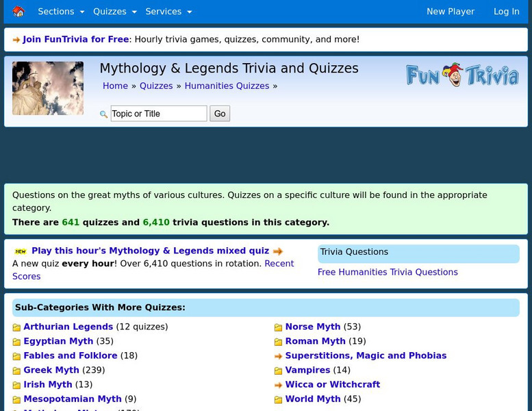
Task: Click the FunTrivia jester logo
Action: (x=462, y=75)
